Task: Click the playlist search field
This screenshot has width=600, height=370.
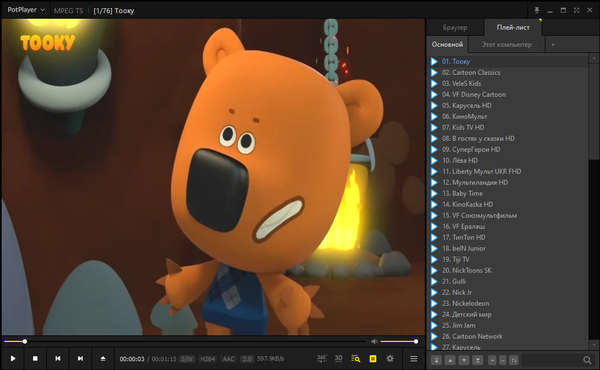Action: pyautogui.click(x=551, y=360)
